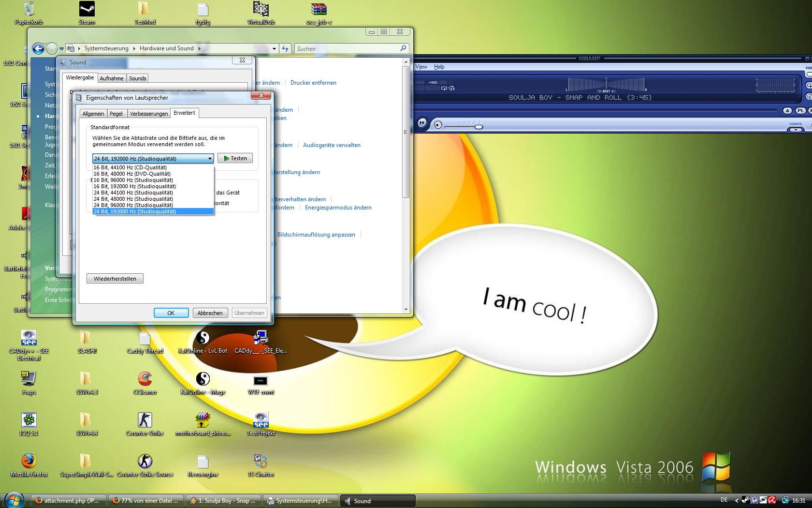Select the Counter-Strike Source desktop icon
Viewport: 812px width, 508px height.
(145, 465)
